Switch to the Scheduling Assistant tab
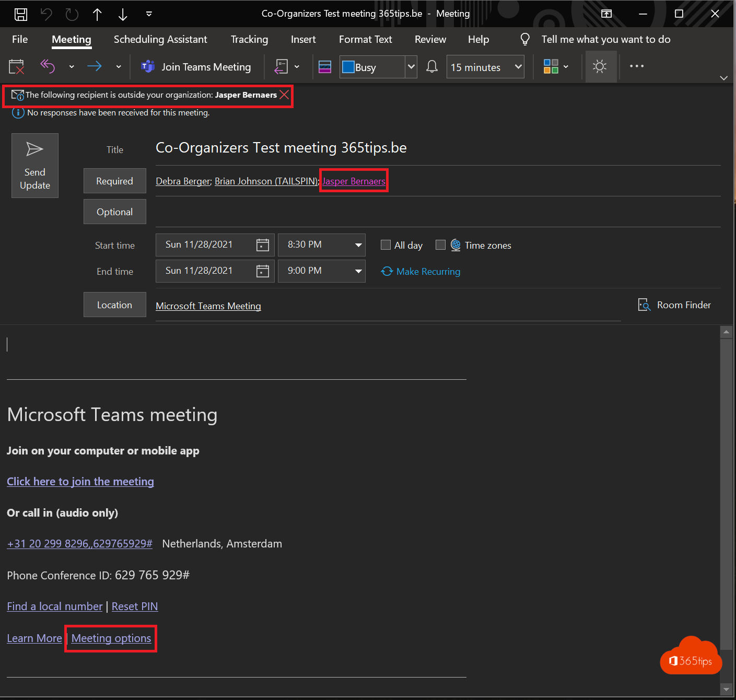This screenshot has width=736, height=700. click(x=160, y=39)
